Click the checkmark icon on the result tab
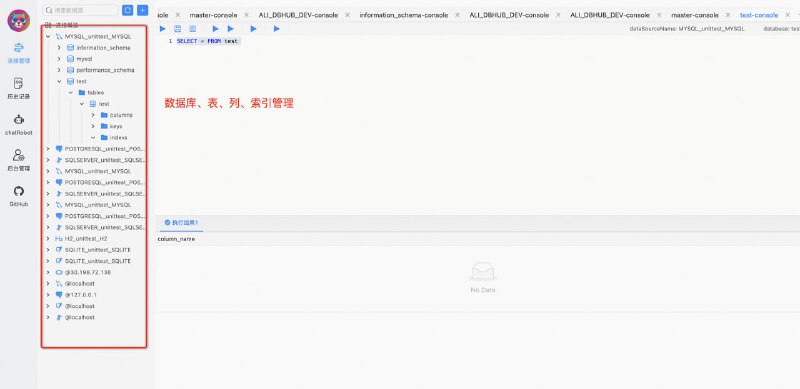The height and width of the screenshot is (389, 800). (167, 223)
